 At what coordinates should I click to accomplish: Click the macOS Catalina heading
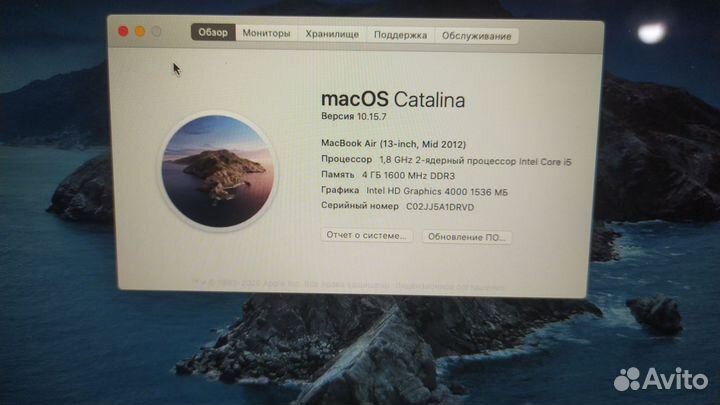click(x=393, y=99)
